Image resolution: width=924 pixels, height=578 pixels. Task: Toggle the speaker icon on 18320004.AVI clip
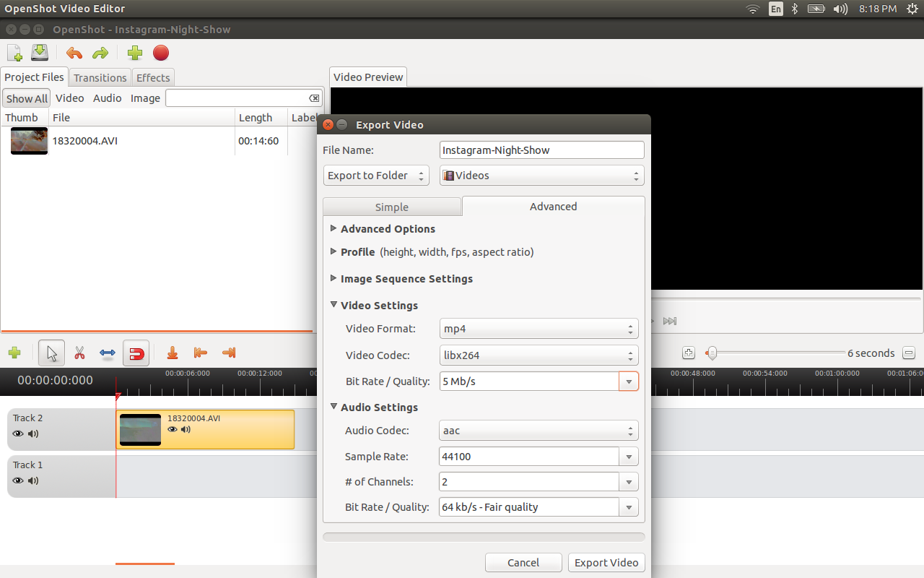click(186, 429)
